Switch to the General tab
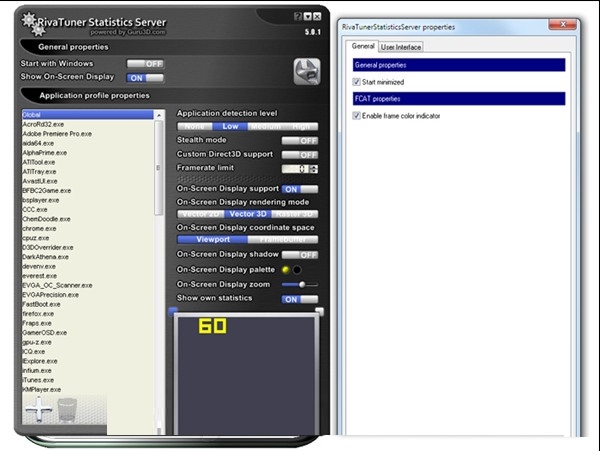 (x=362, y=46)
